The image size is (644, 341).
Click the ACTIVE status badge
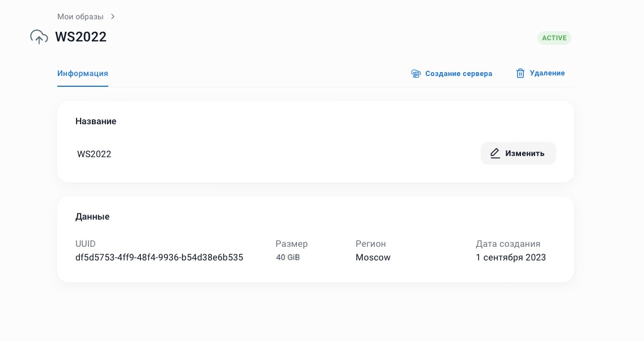pyautogui.click(x=554, y=38)
